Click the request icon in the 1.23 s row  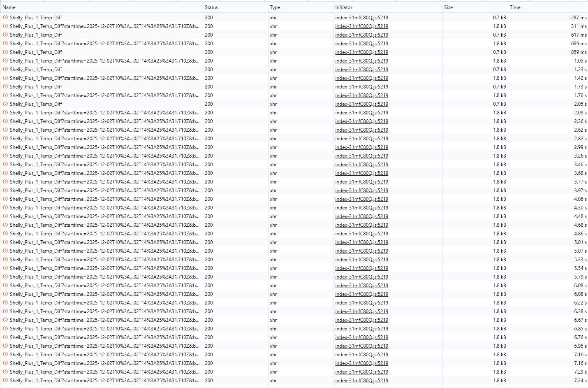point(5,70)
